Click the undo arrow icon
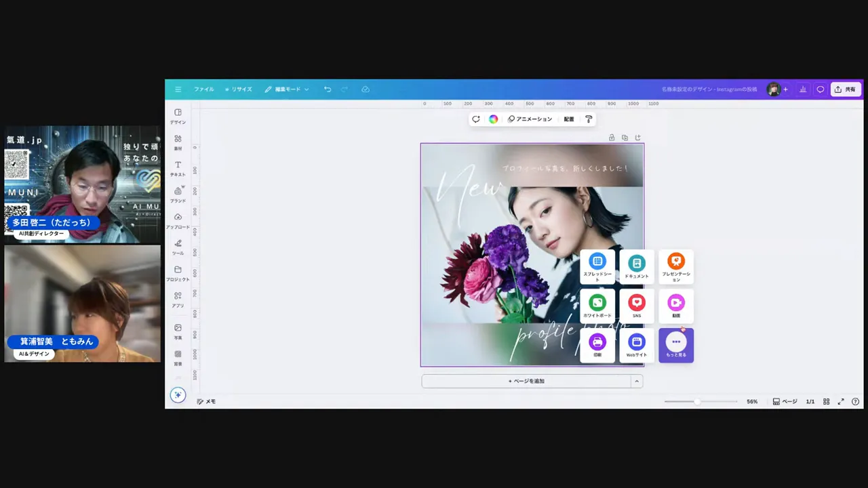 (x=328, y=89)
